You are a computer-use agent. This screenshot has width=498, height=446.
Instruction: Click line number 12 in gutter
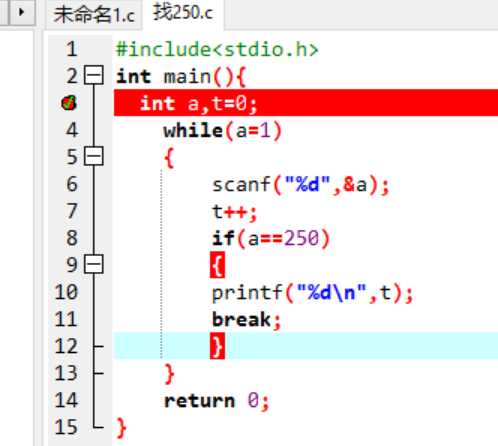click(x=66, y=346)
